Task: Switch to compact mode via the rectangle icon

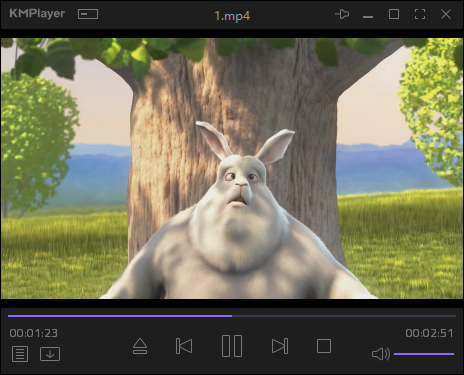Action: coord(88,14)
